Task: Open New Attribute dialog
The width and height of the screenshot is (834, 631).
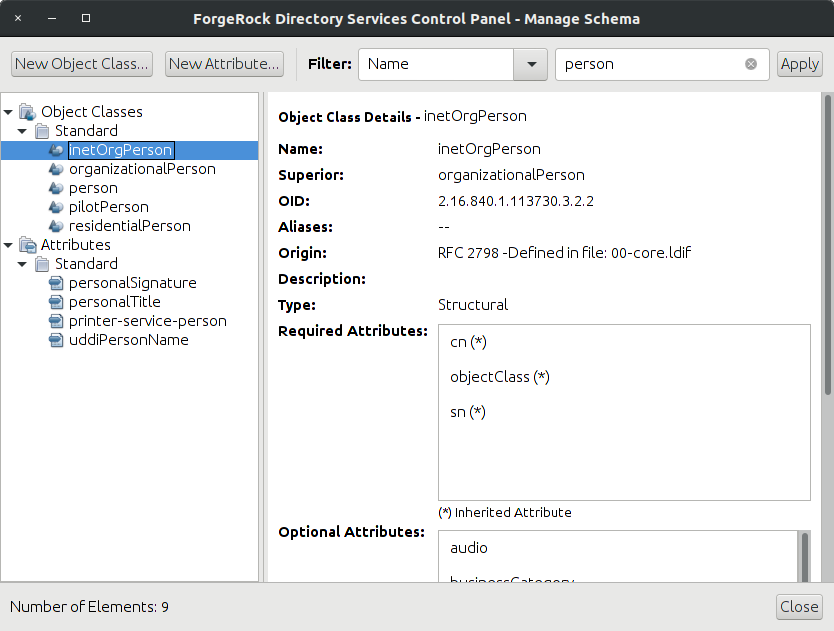Action: click(x=224, y=64)
